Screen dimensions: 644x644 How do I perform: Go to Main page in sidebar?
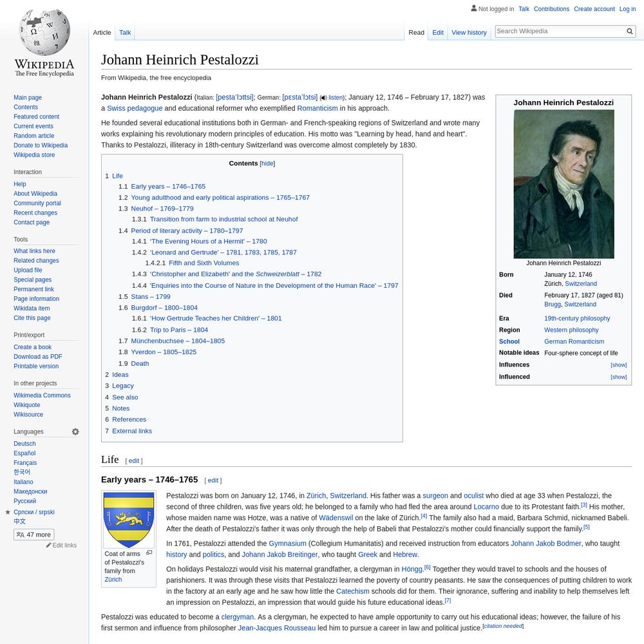(x=28, y=97)
